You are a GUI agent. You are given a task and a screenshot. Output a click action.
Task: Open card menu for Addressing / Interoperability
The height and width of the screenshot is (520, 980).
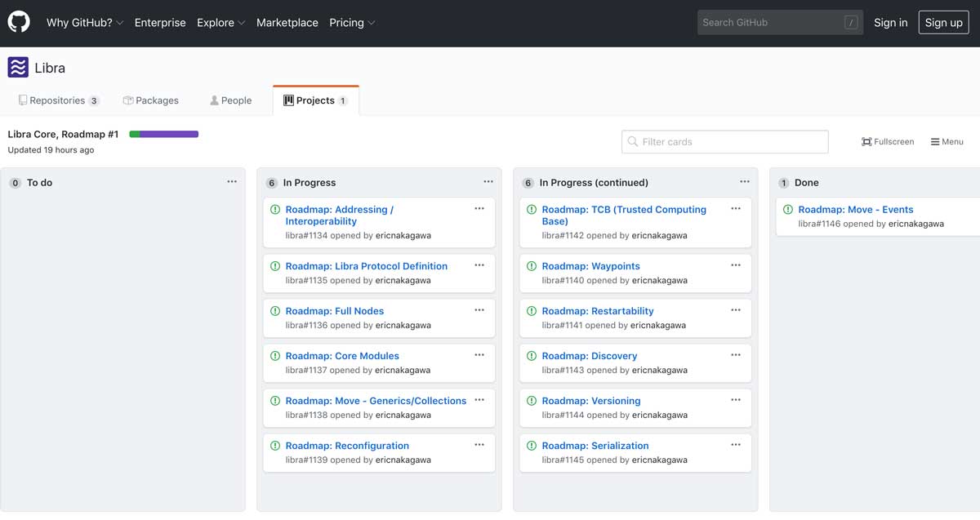pyautogui.click(x=479, y=209)
